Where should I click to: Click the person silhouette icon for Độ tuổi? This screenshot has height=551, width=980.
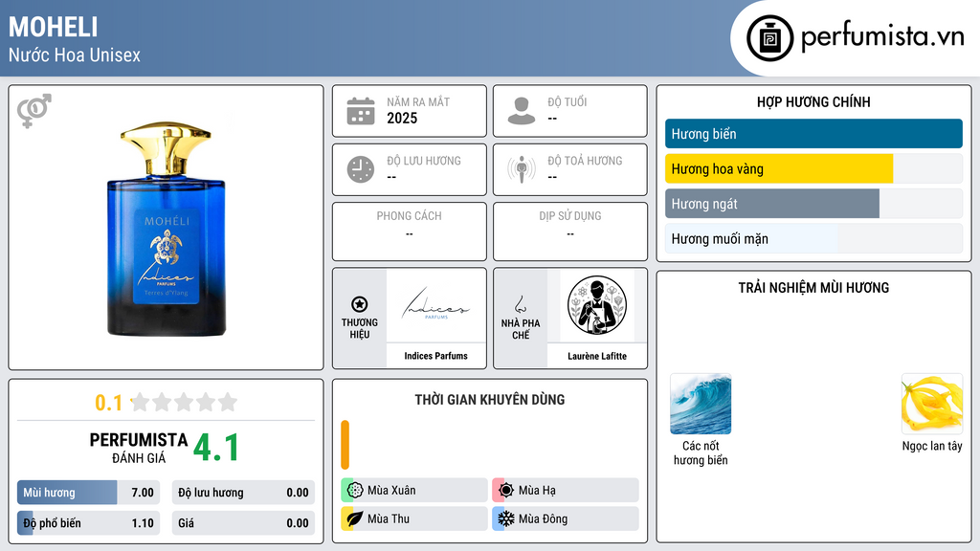[x=522, y=111]
